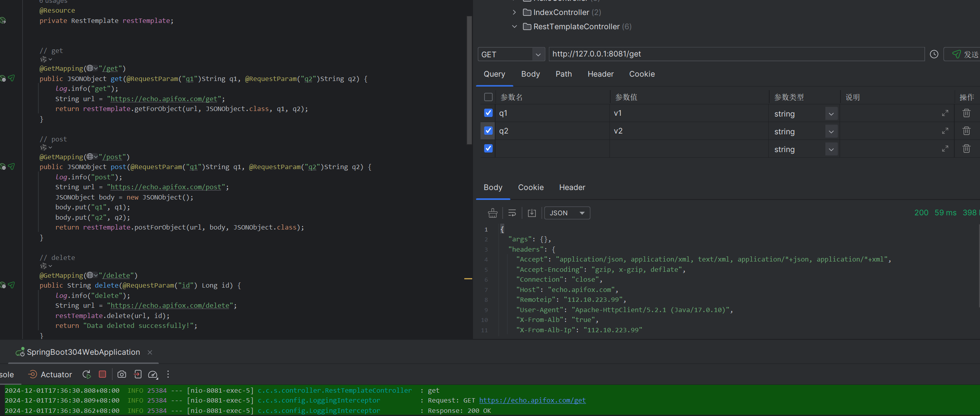
Task: Open empty row type dropdown
Action: click(831, 149)
